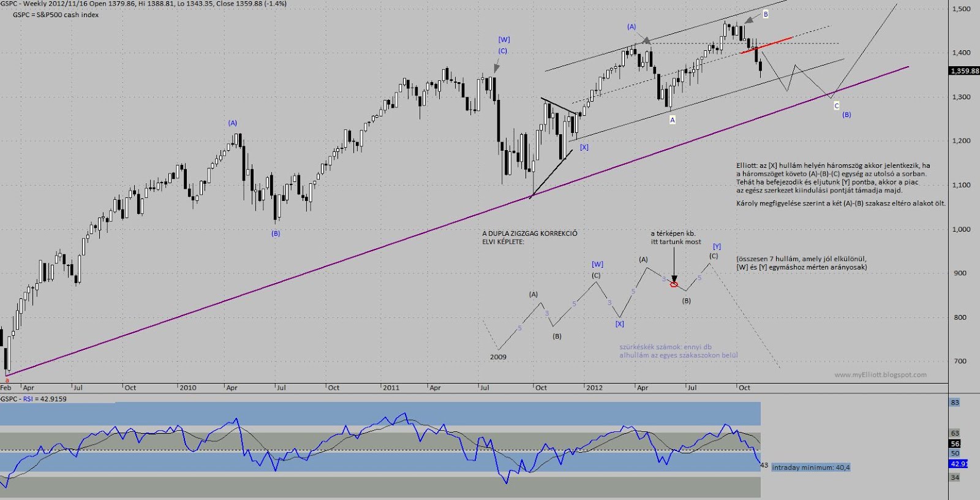Click the red circle marker in the zigzag schematic
The image size is (980, 500).
674,284
